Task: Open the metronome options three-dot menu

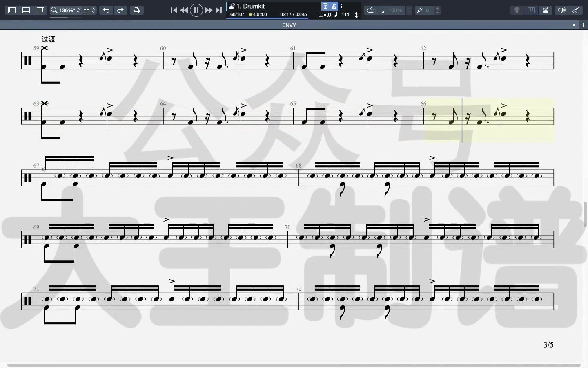Action: [341, 6]
